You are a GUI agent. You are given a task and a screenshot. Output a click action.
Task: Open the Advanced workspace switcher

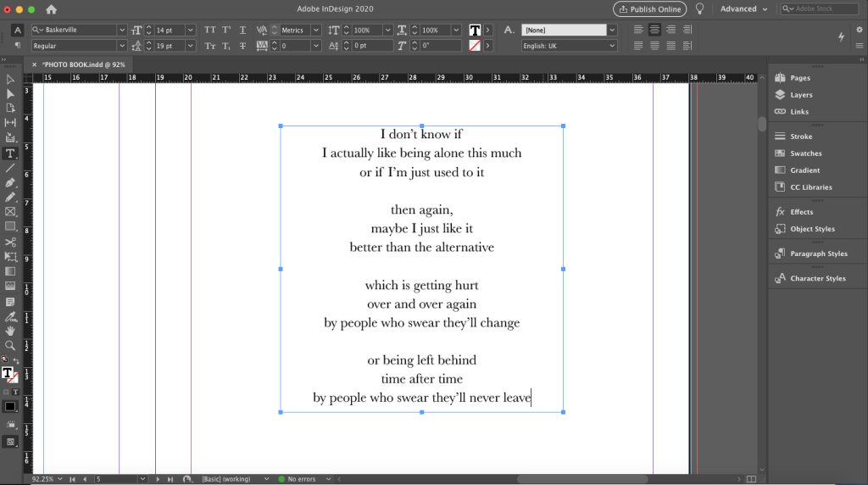click(x=743, y=9)
